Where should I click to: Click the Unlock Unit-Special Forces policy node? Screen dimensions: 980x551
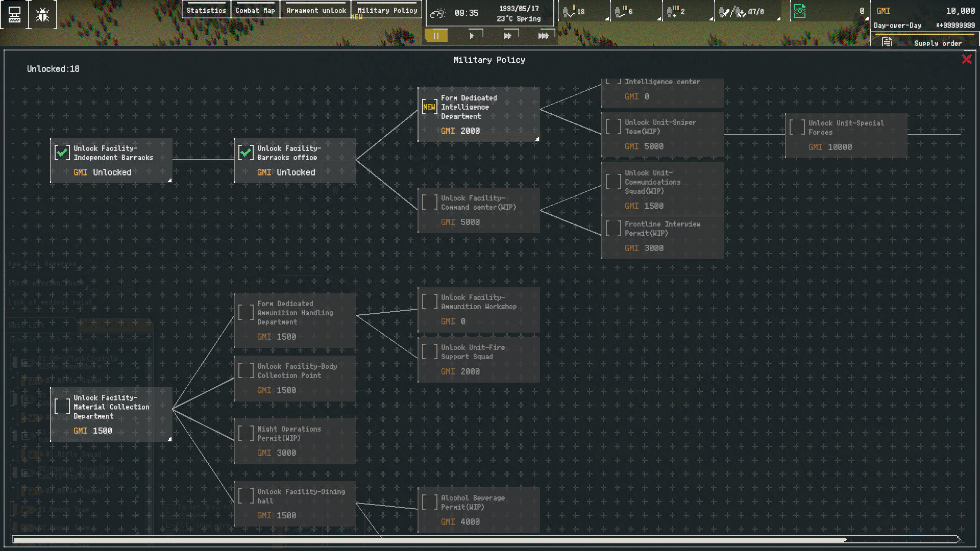pos(846,135)
